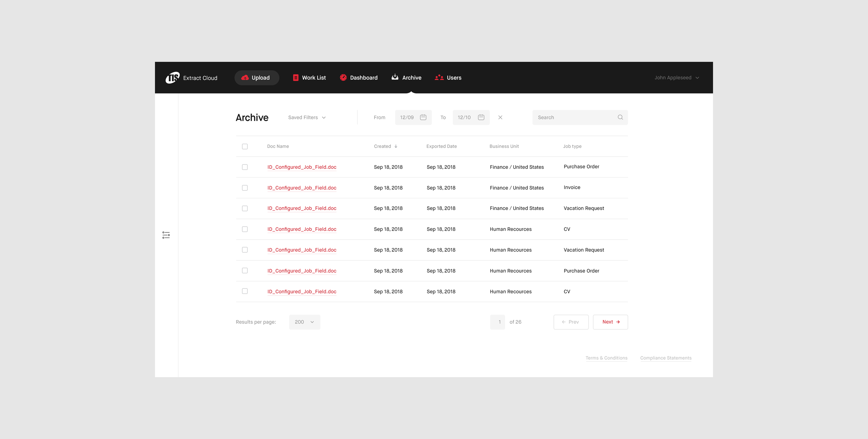Viewport: 868px width, 439px height.
Task: Click the TIS Extract Cloud logo
Action: click(173, 77)
